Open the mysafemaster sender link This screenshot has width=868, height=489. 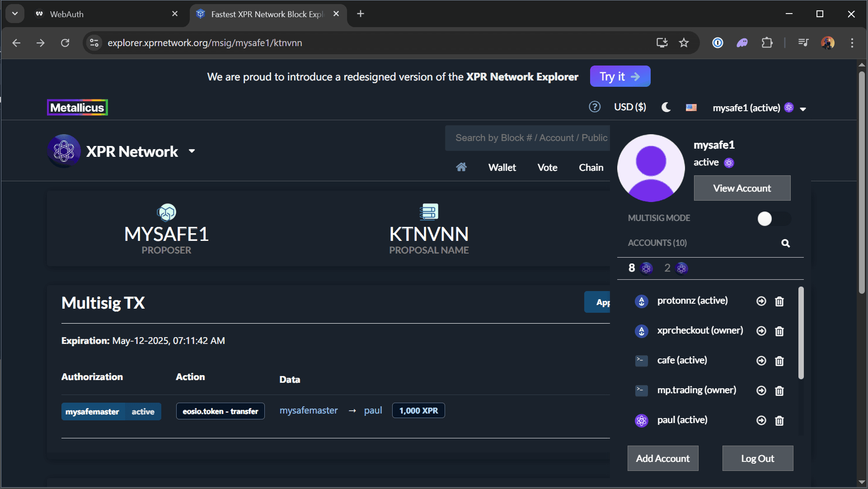pos(309,410)
